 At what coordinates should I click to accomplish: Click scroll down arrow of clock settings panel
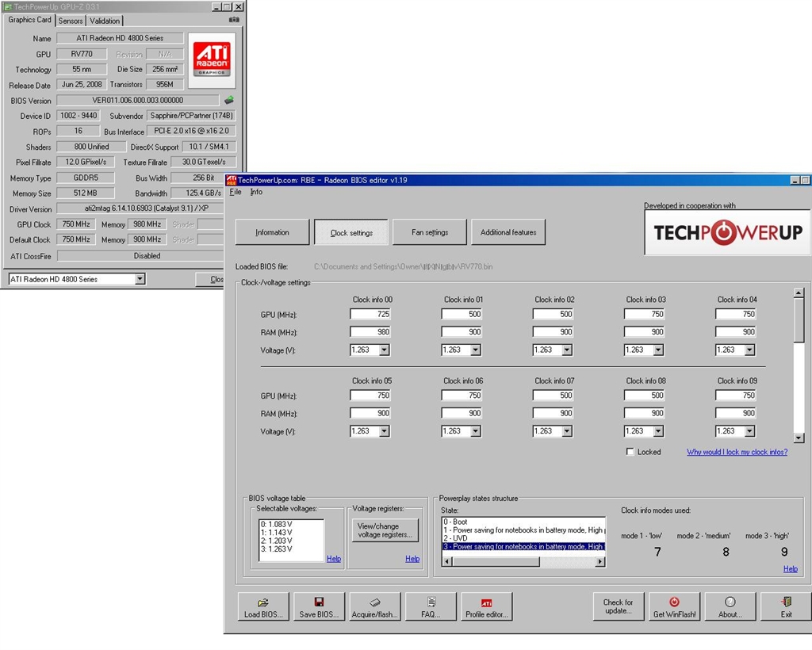pyautogui.click(x=799, y=438)
